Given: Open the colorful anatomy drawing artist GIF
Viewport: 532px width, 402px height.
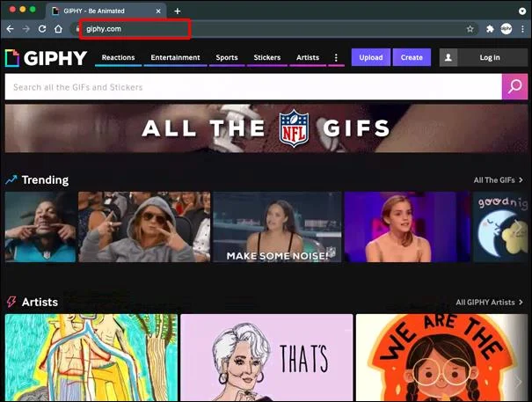Looking at the screenshot, I should (91, 357).
